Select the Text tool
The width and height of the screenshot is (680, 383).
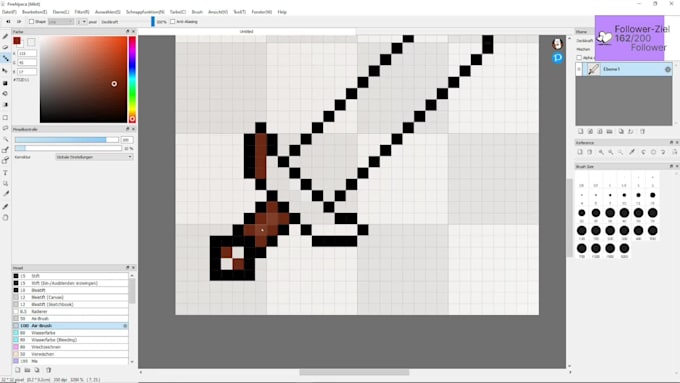6,173
